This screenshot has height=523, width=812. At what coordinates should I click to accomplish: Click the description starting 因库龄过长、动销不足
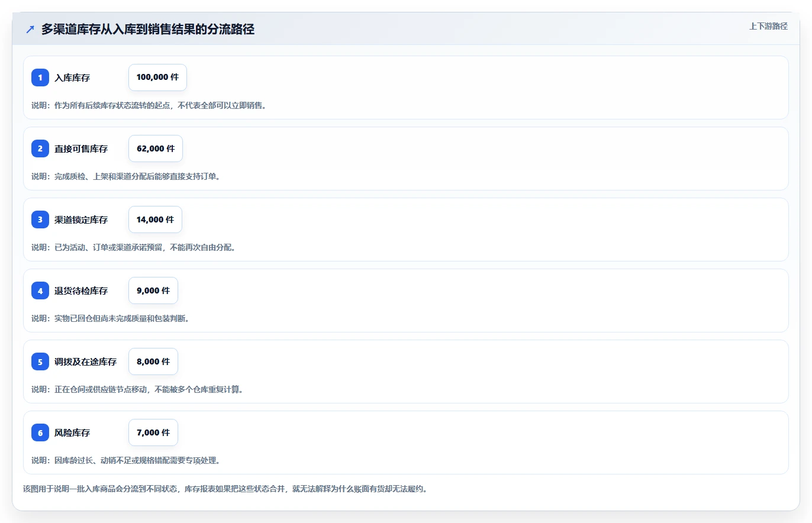pos(125,460)
